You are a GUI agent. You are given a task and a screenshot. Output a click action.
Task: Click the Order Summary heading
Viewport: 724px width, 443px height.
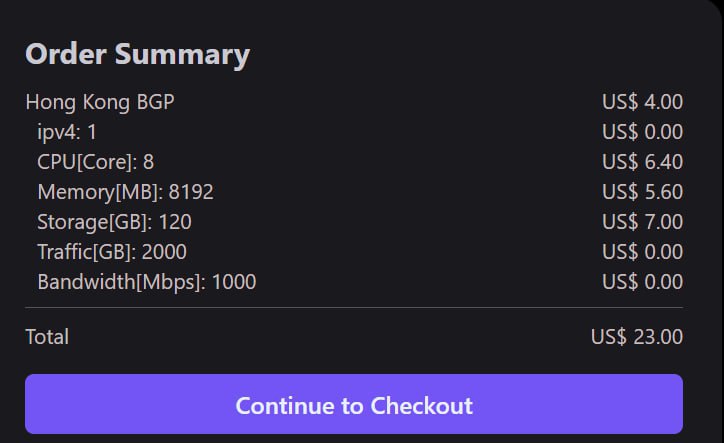137,54
